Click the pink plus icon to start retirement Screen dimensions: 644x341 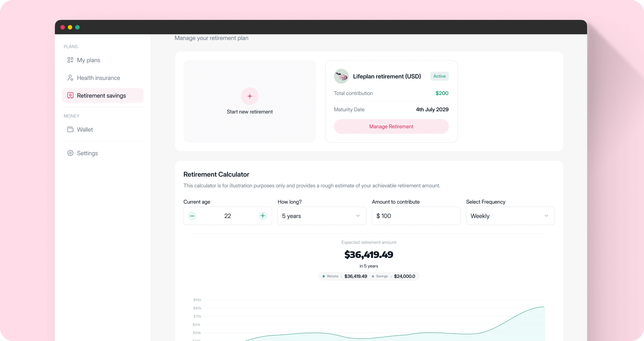tap(250, 96)
